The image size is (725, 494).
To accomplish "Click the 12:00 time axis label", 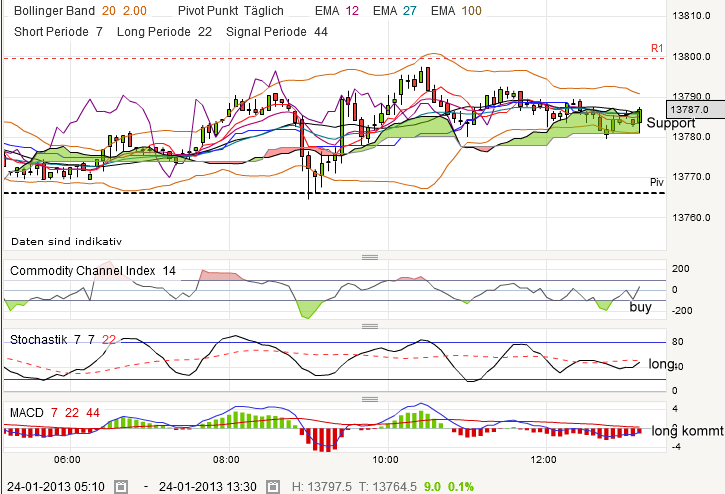I will tap(544, 460).
